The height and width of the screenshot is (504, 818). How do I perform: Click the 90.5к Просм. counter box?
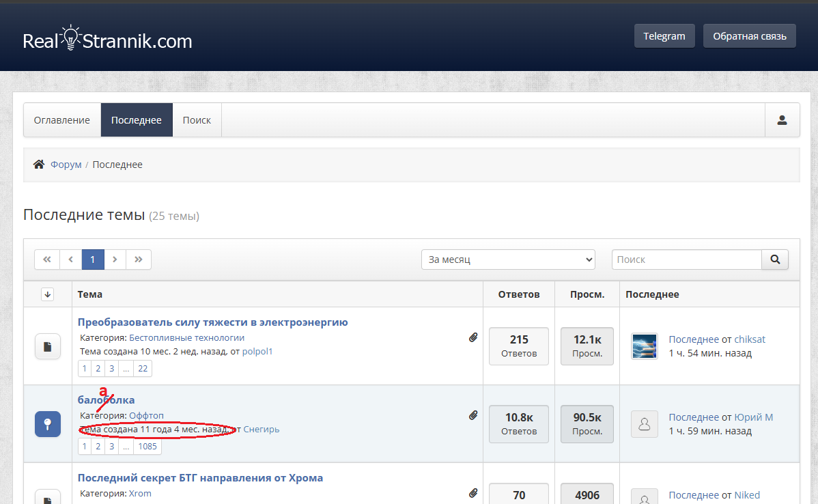click(587, 423)
